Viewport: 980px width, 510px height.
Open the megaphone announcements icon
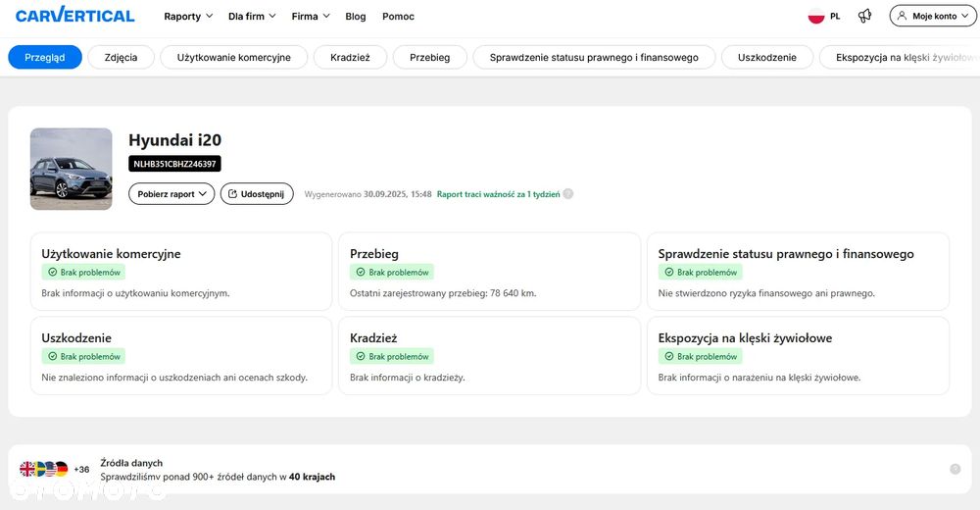coord(864,16)
